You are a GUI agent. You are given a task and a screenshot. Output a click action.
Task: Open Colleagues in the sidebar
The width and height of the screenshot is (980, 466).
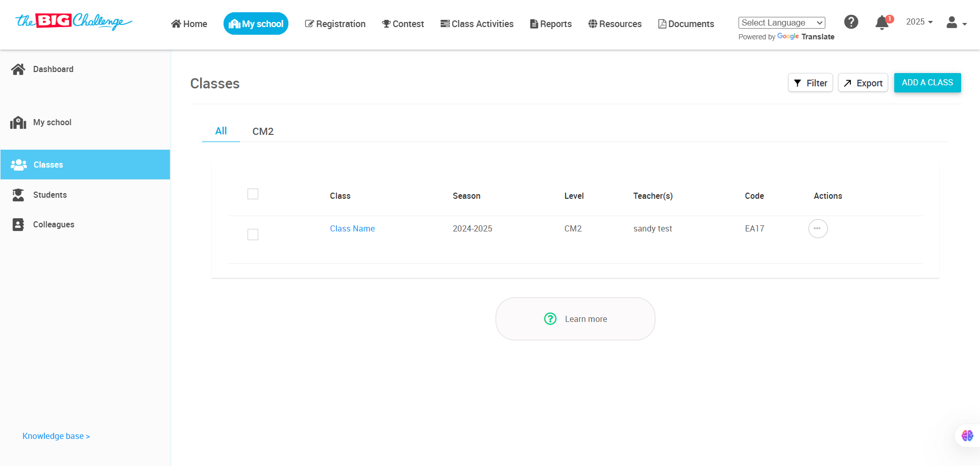click(x=85, y=224)
